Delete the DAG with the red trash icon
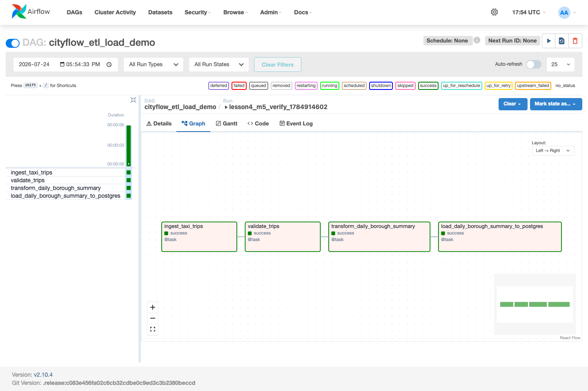The image size is (588, 391). tap(575, 41)
